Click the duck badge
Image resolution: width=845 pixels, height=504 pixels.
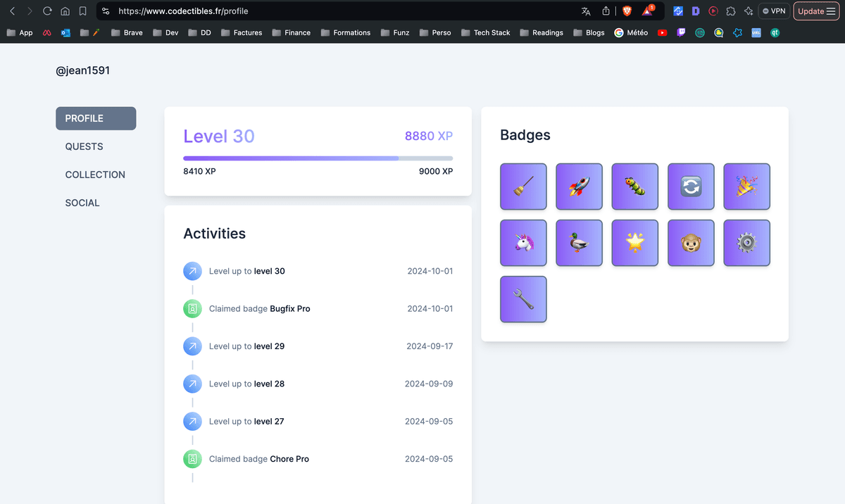coord(579,243)
